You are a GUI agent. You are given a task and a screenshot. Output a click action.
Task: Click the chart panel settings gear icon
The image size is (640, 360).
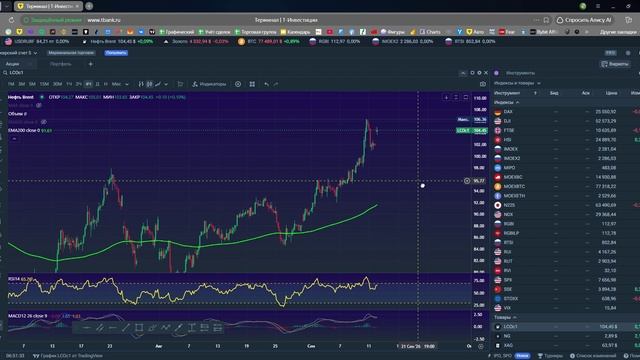tap(479, 73)
